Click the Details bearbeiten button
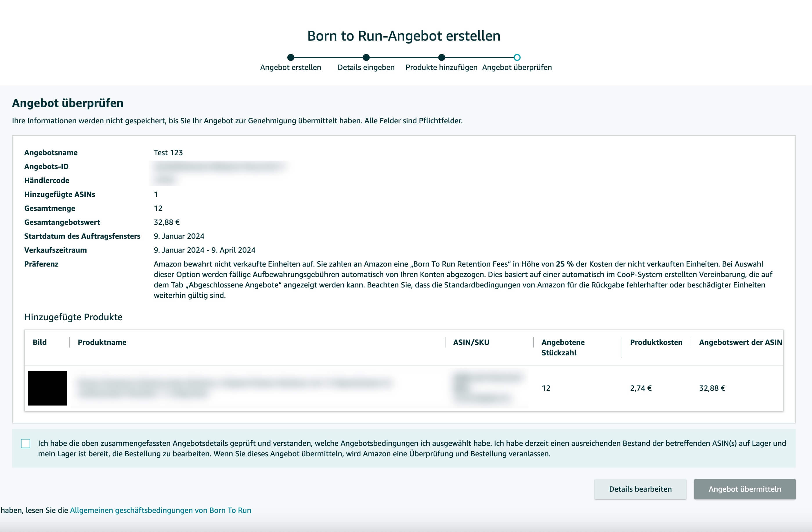812x532 pixels. (640, 489)
